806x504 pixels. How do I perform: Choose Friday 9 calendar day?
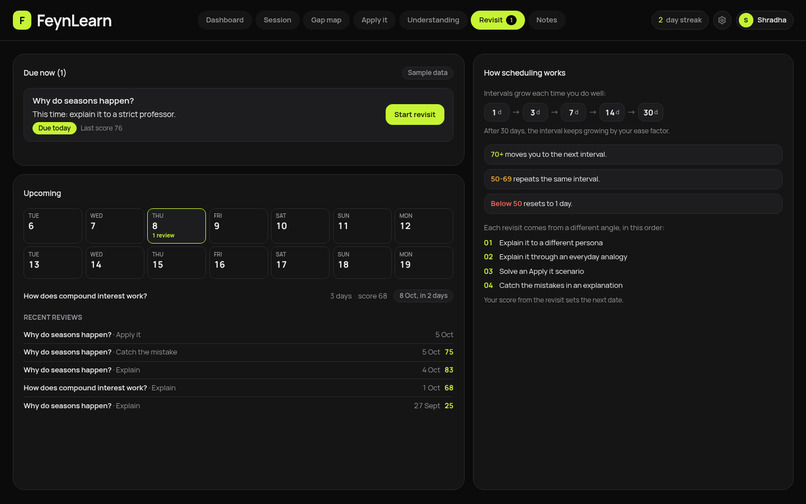[x=238, y=226]
